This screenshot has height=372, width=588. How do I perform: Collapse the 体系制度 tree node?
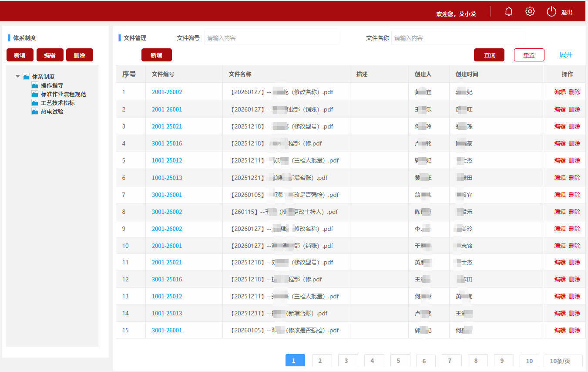(x=17, y=76)
